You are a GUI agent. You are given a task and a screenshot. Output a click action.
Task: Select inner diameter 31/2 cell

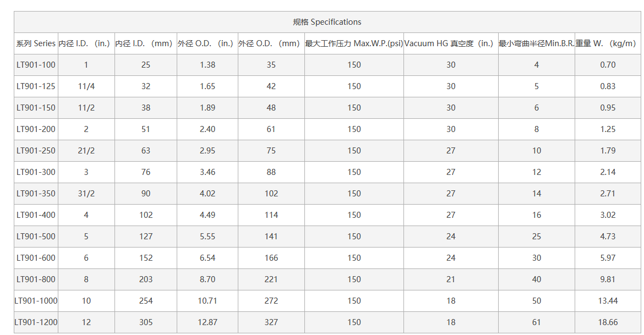click(86, 194)
